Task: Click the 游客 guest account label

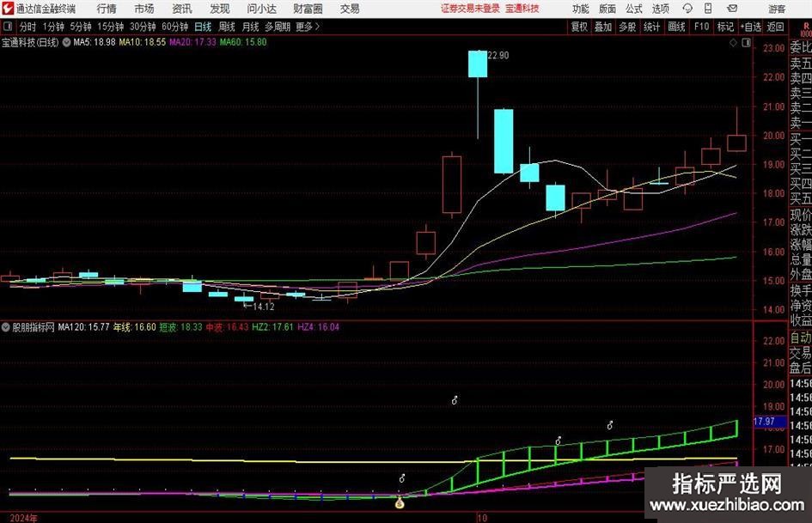Action: click(x=777, y=9)
